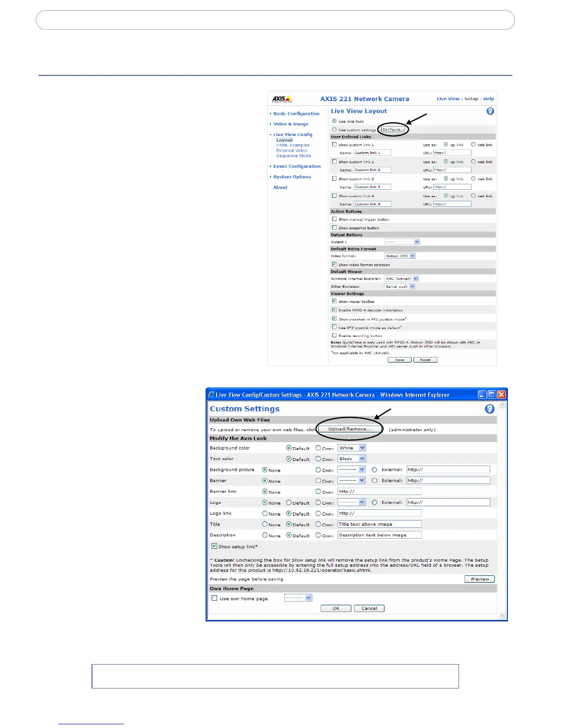Screen dimensions: 563x728
Task: Open the About page
Action: tap(280, 188)
